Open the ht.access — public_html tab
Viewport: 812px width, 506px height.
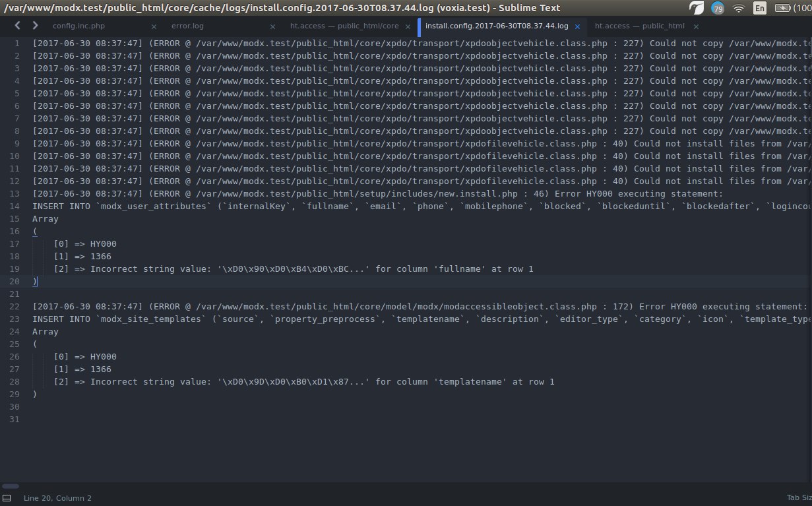pyautogui.click(x=639, y=26)
